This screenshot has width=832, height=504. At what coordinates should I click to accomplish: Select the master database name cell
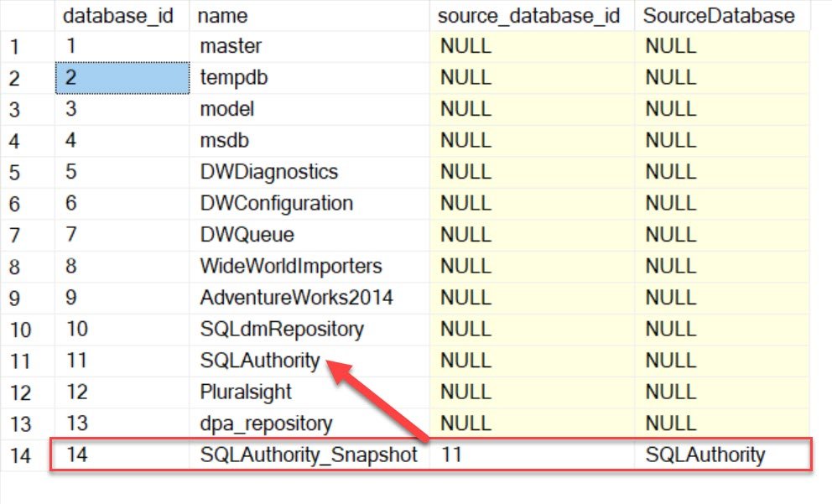pyautogui.click(x=309, y=47)
